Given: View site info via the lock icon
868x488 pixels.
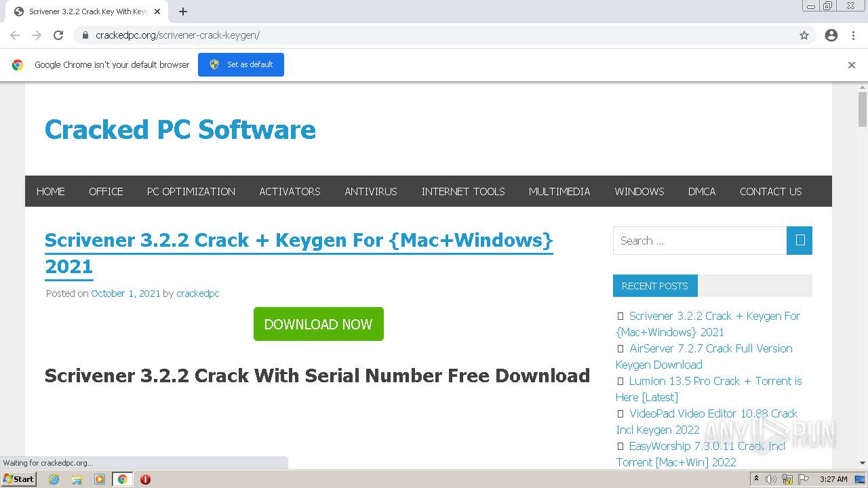Looking at the screenshot, I should 85,35.
